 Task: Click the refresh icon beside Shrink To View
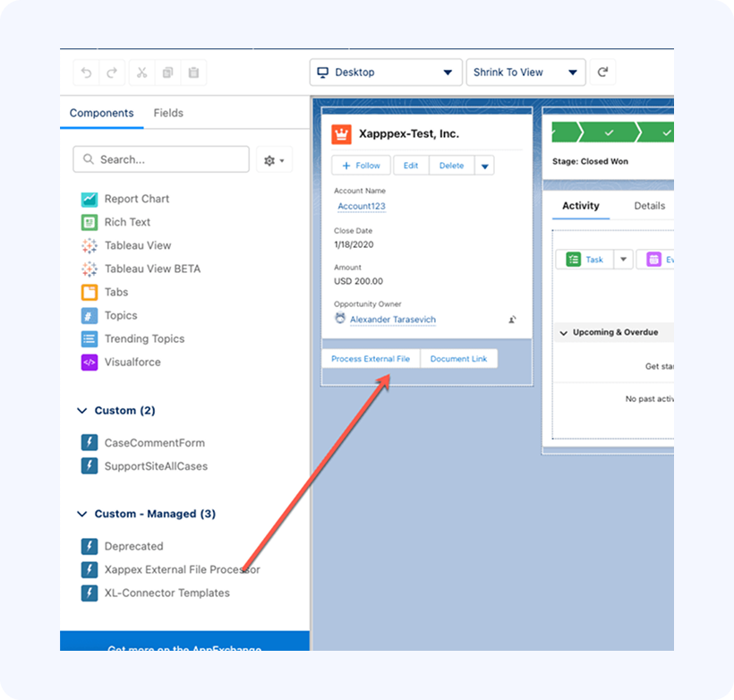coord(602,73)
